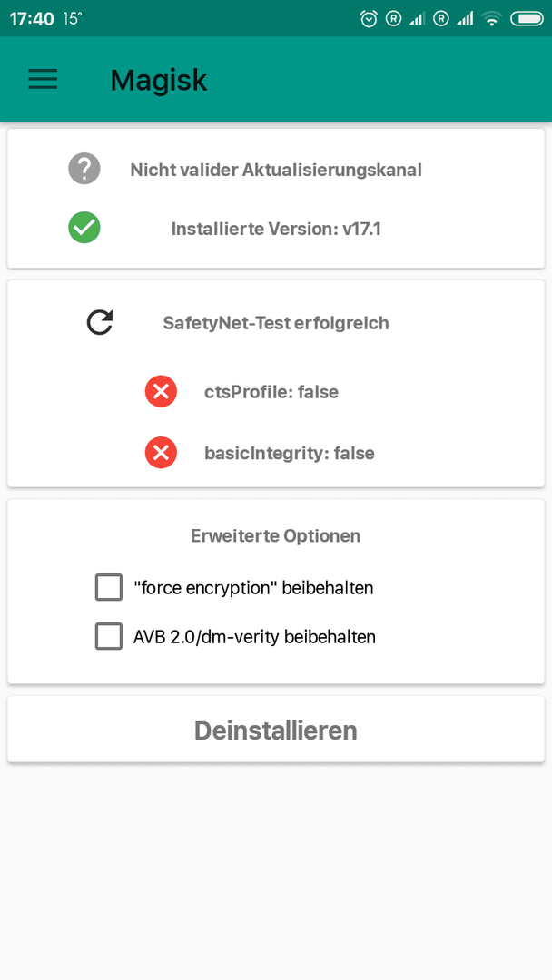
Task: Tap the alarm clock status bar icon
Action: pyautogui.click(x=369, y=19)
